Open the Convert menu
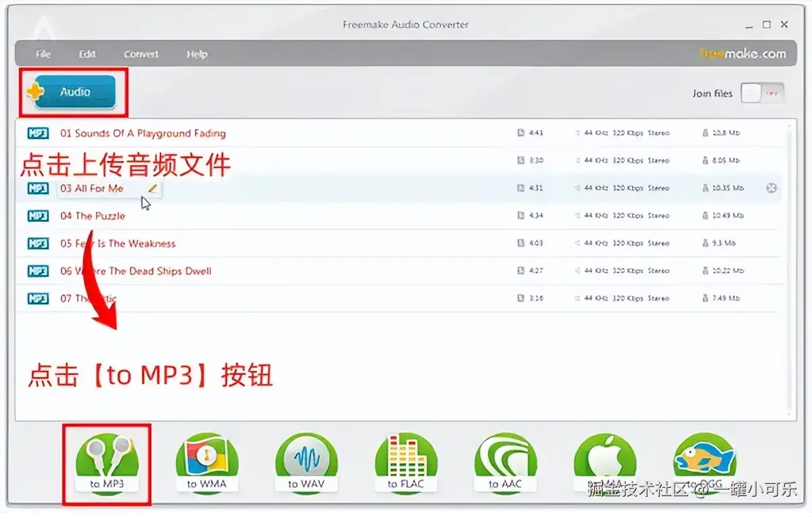This screenshot has width=812, height=513. click(141, 54)
